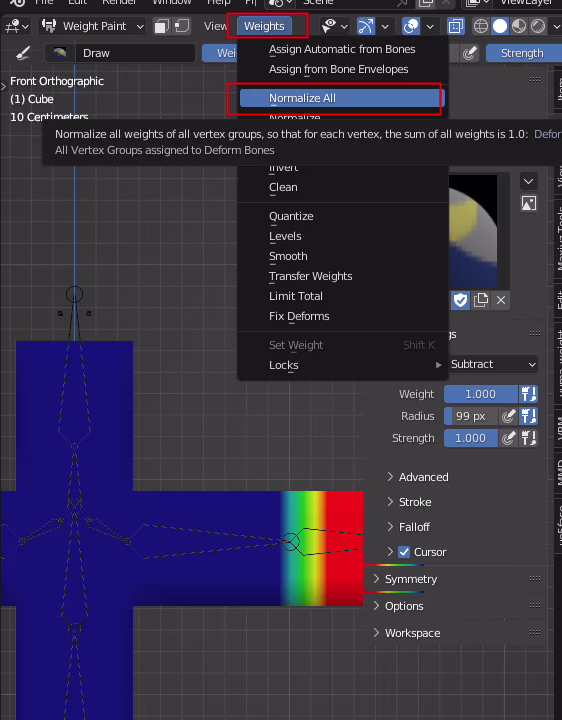Toggle vertex selection masking icon
Image resolution: width=562 pixels, height=720 pixels.
pyautogui.click(x=182, y=26)
